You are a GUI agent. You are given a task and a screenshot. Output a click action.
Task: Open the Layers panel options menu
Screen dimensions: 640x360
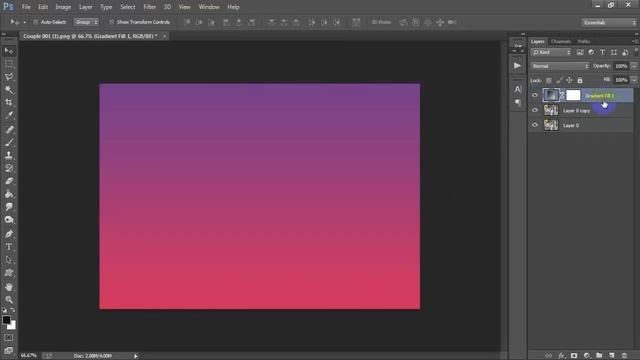click(635, 41)
